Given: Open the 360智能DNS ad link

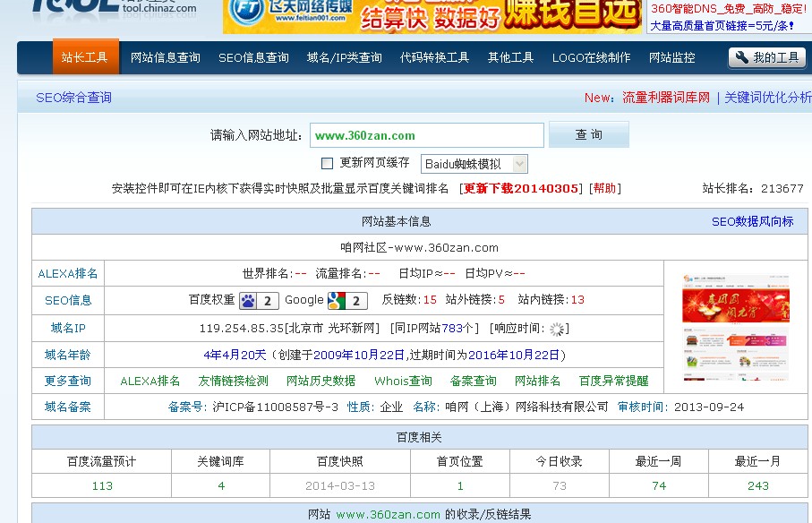Looking at the screenshot, I should [x=728, y=9].
